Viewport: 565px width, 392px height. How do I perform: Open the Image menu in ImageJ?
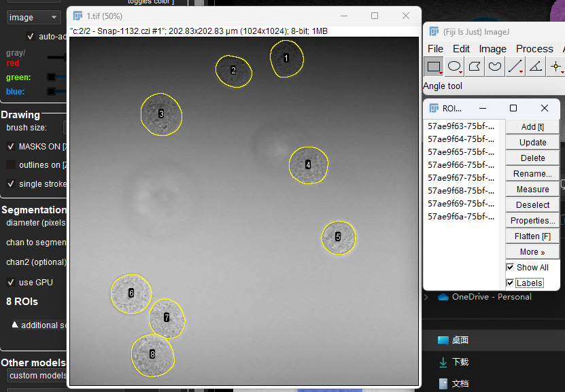click(492, 49)
